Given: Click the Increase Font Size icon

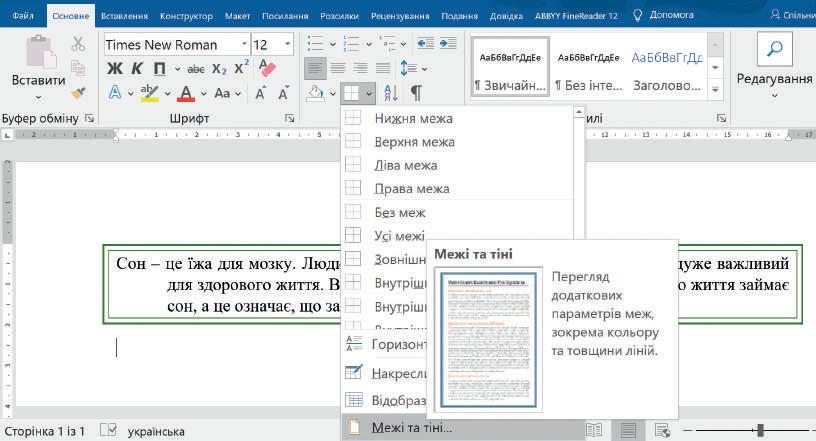Looking at the screenshot, I should (x=260, y=93).
